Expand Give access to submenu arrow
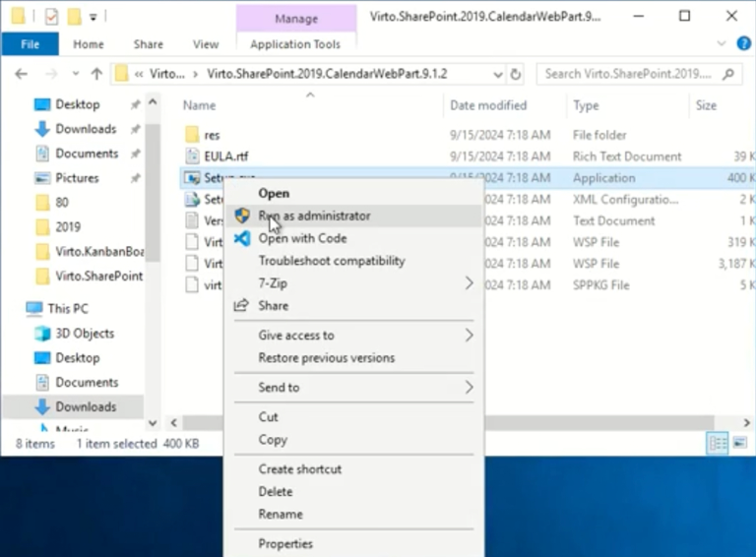Viewport: 756px width, 557px height. point(469,335)
